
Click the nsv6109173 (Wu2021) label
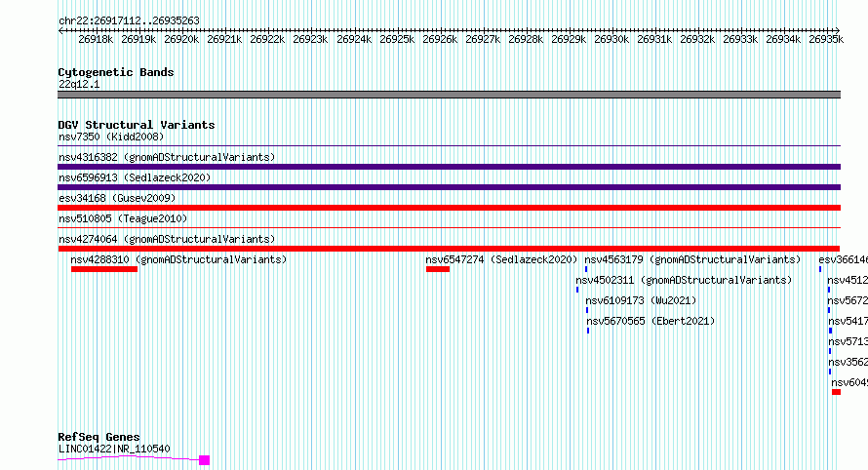coord(641,300)
